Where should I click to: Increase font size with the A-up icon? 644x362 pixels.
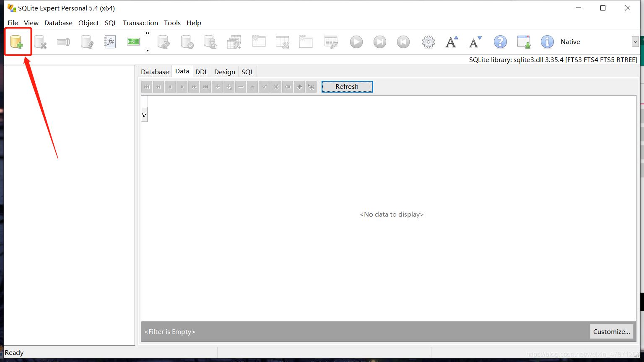pos(452,42)
